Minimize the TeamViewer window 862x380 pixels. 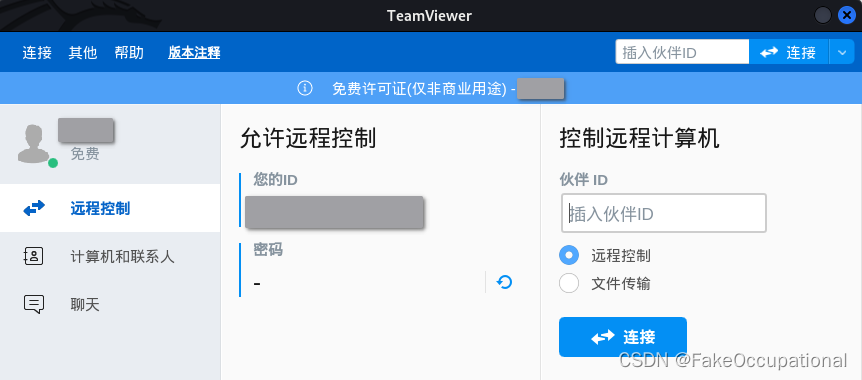pos(822,15)
